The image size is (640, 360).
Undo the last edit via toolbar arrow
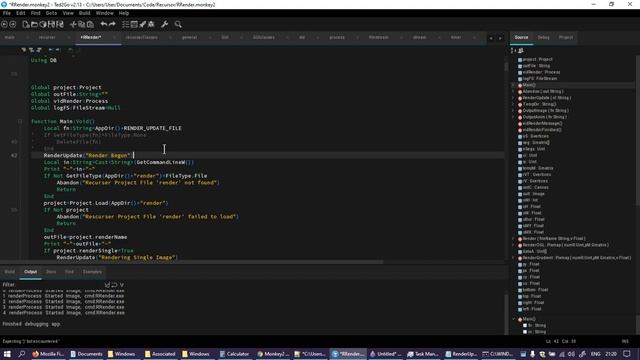point(104,24)
